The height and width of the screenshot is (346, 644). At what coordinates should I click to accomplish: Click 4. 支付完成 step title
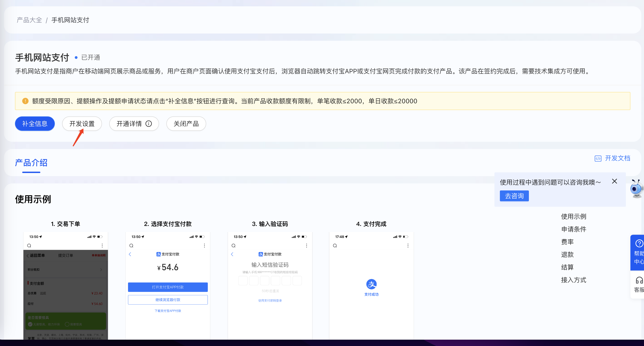tap(371, 224)
